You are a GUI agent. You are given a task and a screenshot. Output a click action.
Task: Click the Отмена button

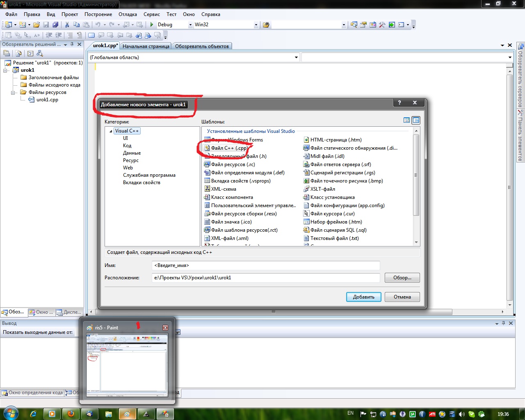point(402,297)
